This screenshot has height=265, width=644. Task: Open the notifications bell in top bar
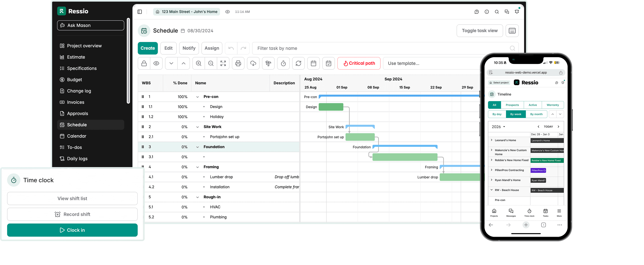(x=517, y=12)
